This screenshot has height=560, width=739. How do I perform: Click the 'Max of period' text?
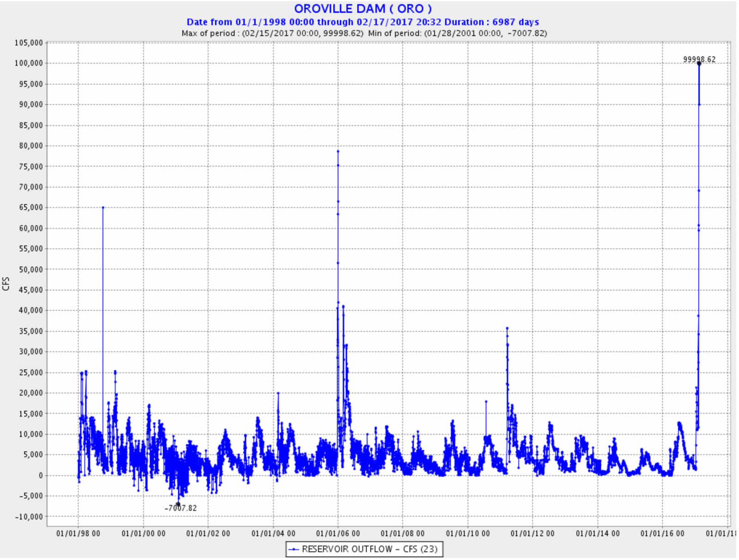[x=273, y=33]
